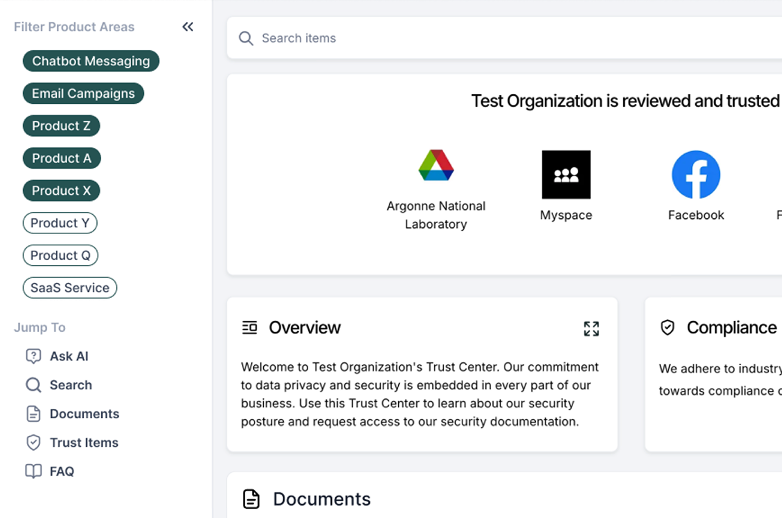Click the Argonne National Laboratory label

[x=436, y=215]
